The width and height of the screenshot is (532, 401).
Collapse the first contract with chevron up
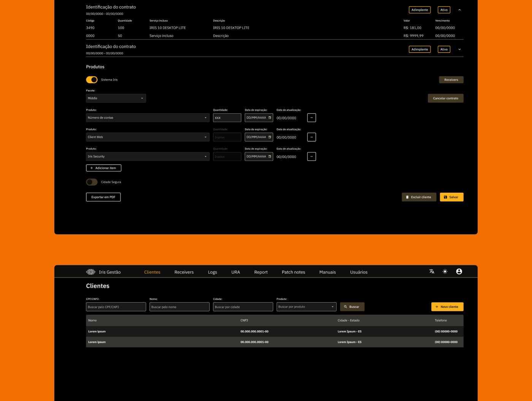[x=459, y=10]
